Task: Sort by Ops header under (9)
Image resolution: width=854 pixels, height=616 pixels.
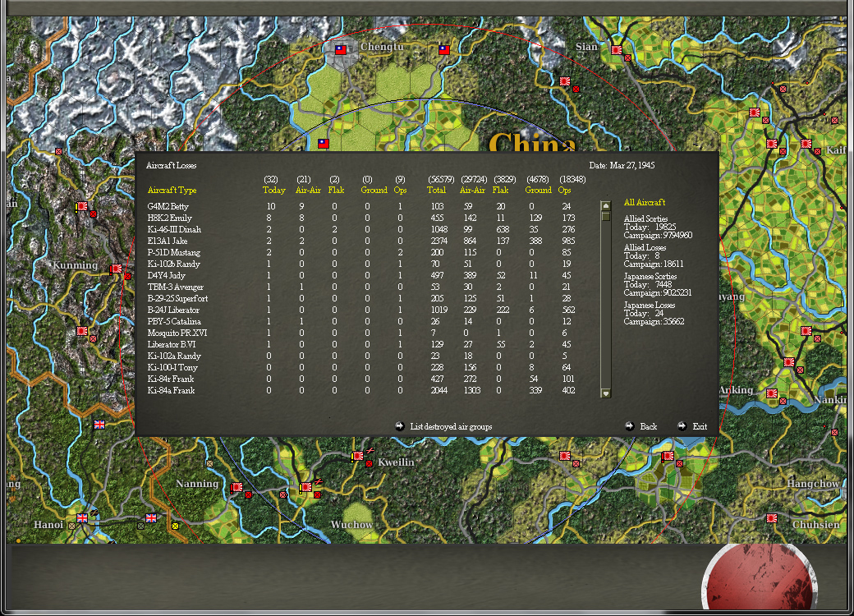Action: pyautogui.click(x=401, y=190)
